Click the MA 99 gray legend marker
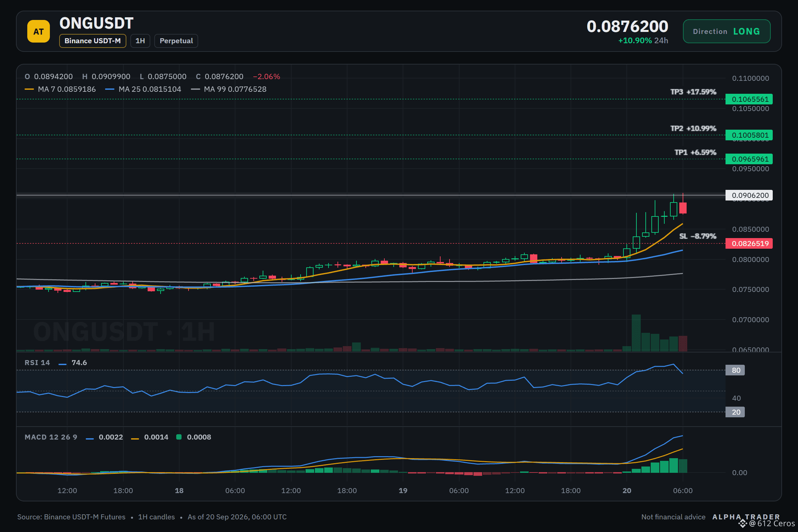 pos(195,89)
